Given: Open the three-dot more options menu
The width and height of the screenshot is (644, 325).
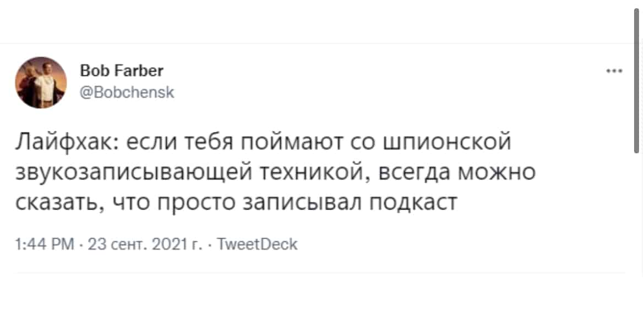Looking at the screenshot, I should click(614, 71).
